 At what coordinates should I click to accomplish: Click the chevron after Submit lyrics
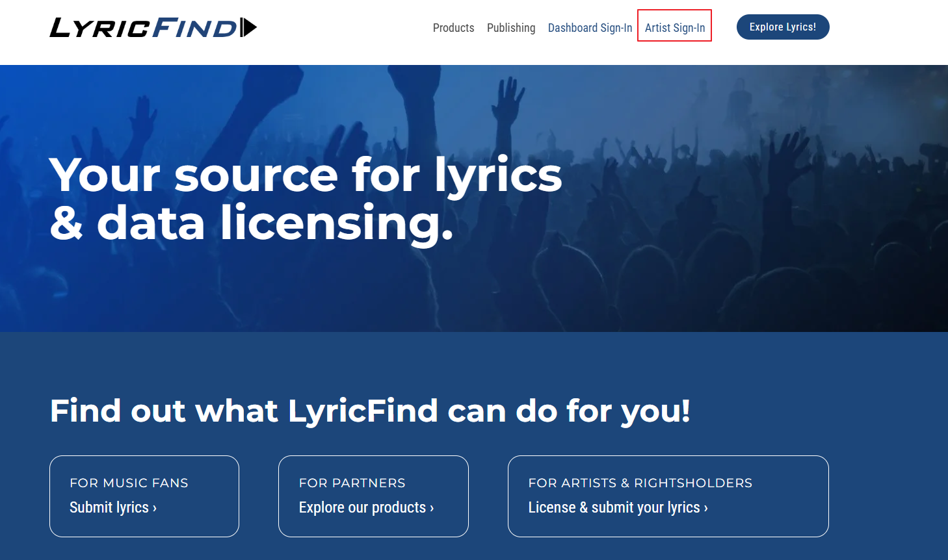tap(155, 508)
